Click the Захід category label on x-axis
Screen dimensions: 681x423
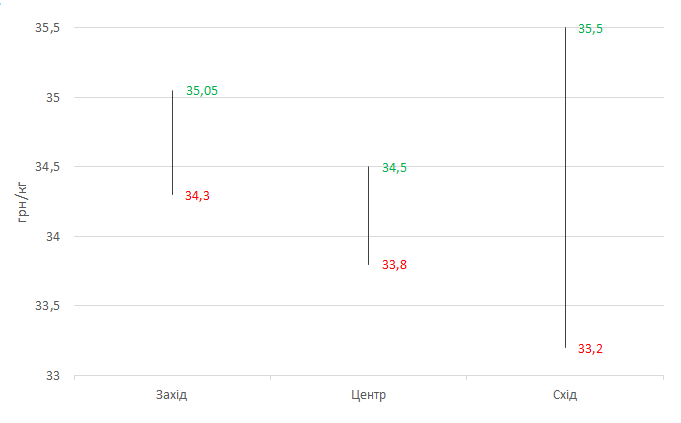coord(171,395)
